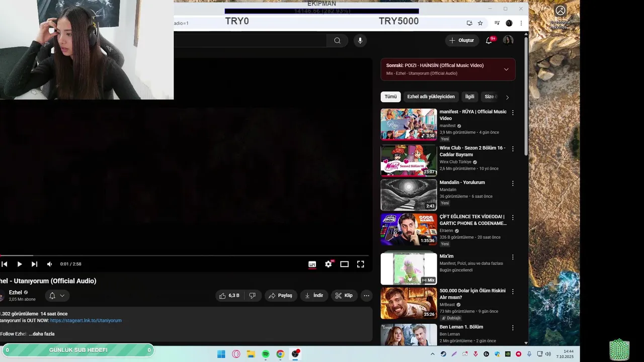The width and height of the screenshot is (644, 362).
Task: Click the Oluştur create button
Action: point(462,40)
